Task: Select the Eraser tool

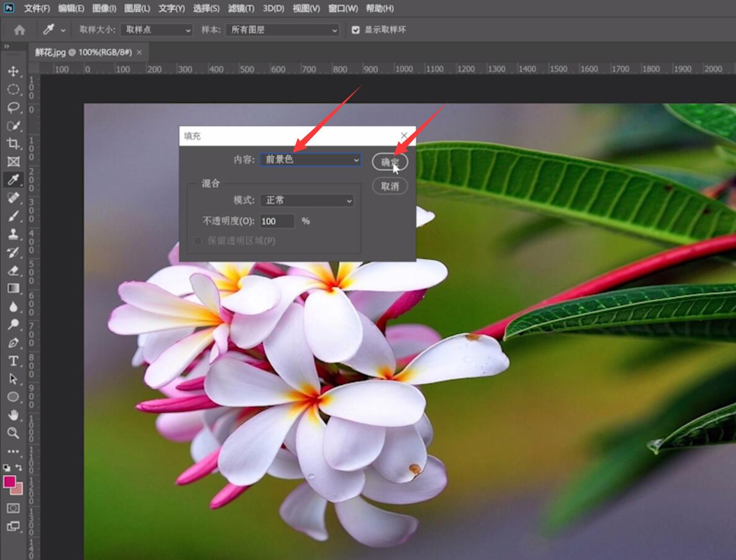Action: [13, 270]
